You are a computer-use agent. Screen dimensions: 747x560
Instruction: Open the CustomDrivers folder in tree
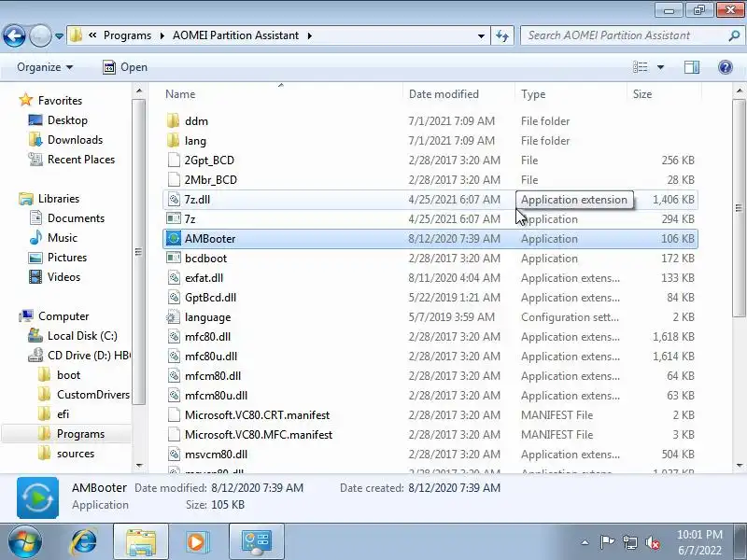tap(92, 394)
